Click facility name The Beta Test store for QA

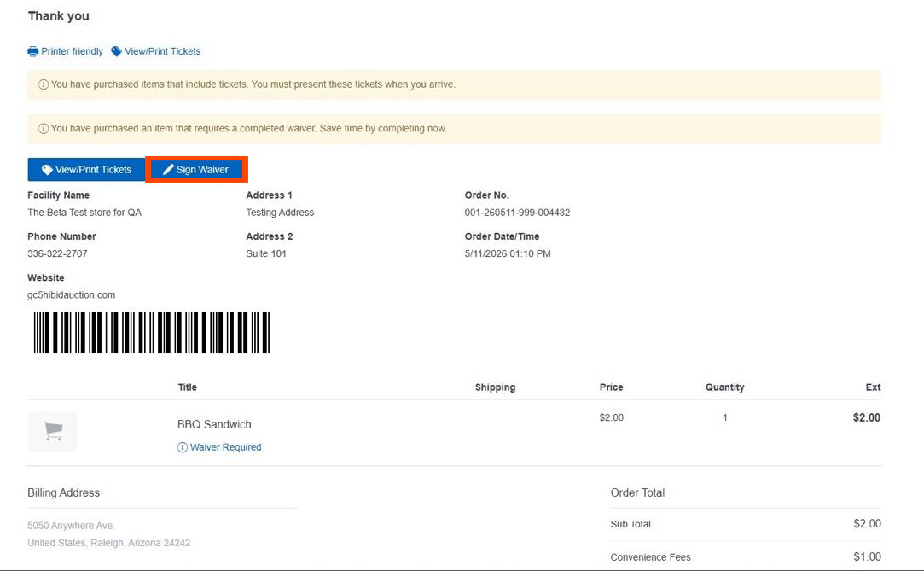click(84, 213)
